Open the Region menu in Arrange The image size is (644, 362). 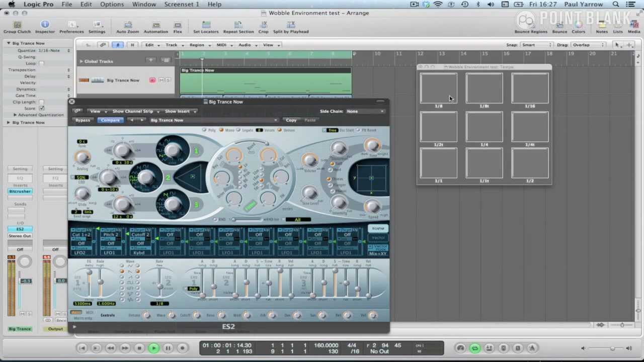pos(199,45)
